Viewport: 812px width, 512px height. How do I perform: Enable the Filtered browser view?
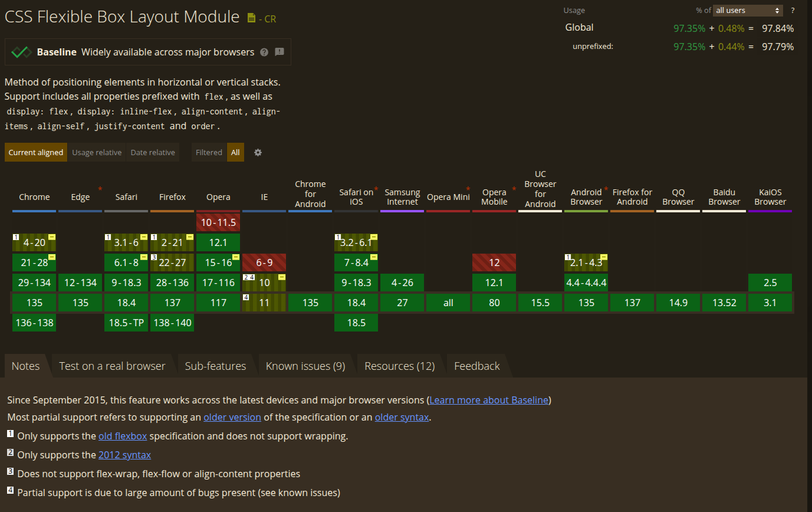[x=209, y=152]
